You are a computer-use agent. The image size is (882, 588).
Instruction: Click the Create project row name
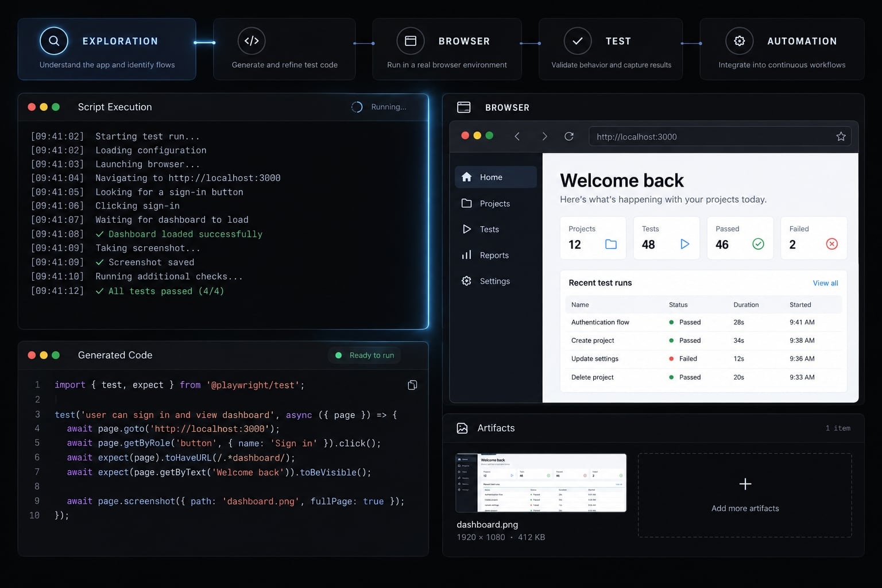click(x=593, y=341)
